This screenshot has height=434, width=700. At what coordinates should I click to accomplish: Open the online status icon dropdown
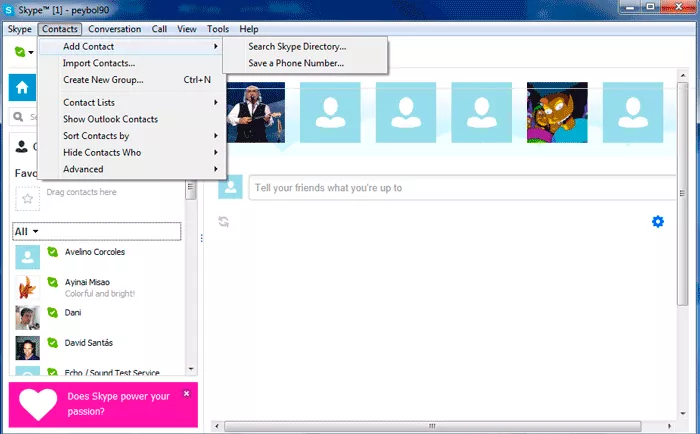[24, 52]
